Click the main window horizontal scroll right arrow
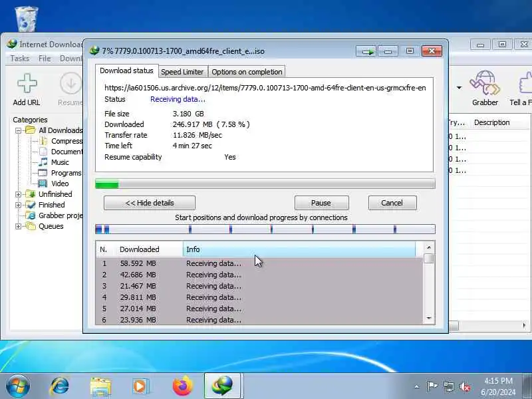Image resolution: width=532 pixels, height=399 pixels. [524, 325]
